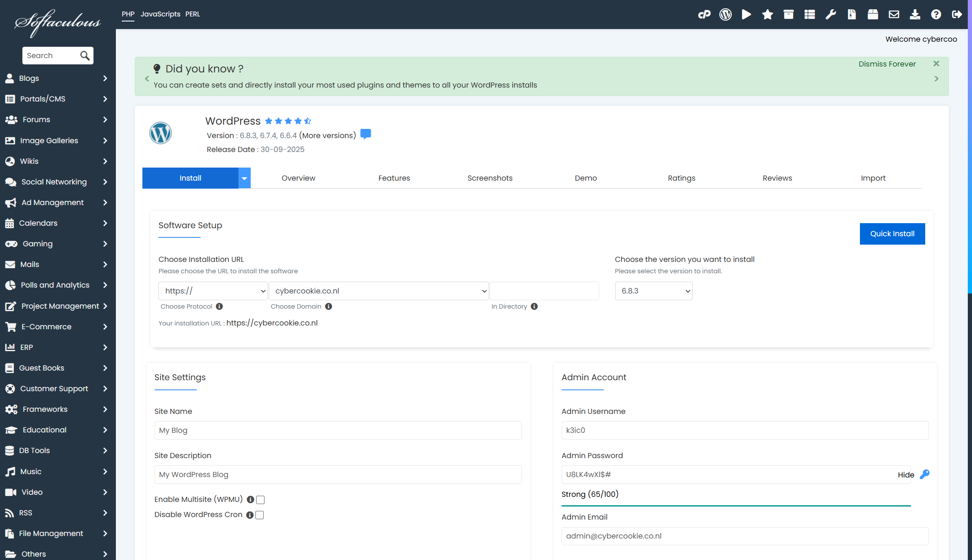Open the WordPress manager icon in top bar

point(725,15)
